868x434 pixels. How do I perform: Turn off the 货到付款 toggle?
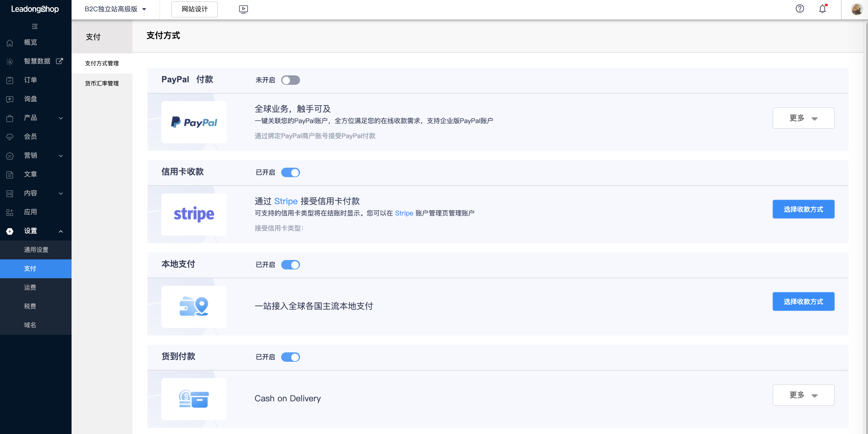pyautogui.click(x=291, y=357)
